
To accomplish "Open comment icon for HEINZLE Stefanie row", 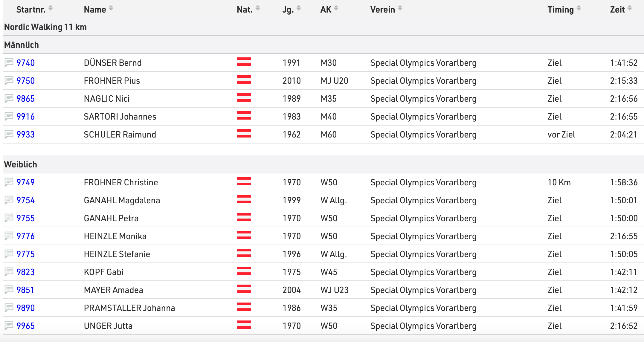I will click(9, 254).
